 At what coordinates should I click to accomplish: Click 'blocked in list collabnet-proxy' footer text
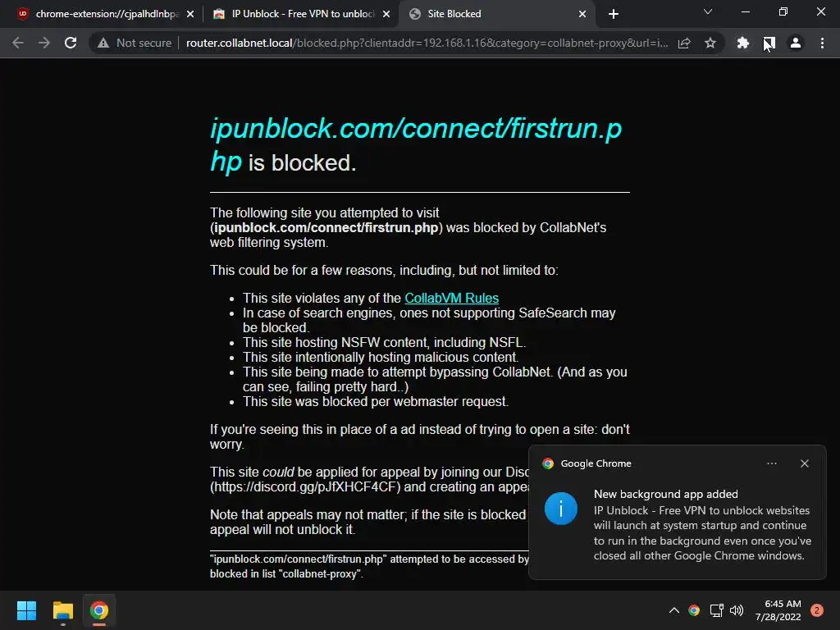pos(286,573)
